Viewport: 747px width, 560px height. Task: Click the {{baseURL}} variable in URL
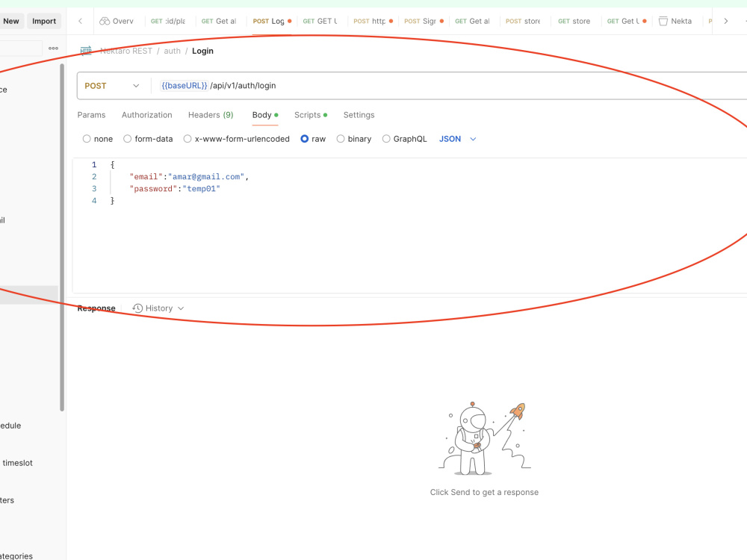point(184,86)
